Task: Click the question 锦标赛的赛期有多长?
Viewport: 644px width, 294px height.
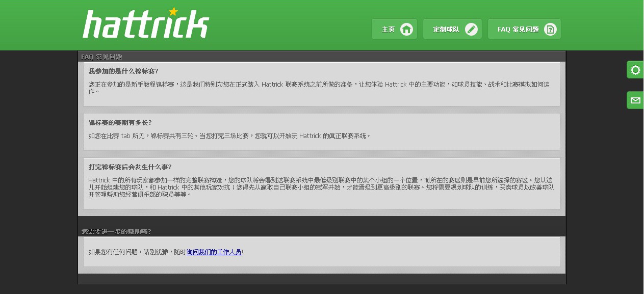Action: tap(120, 123)
